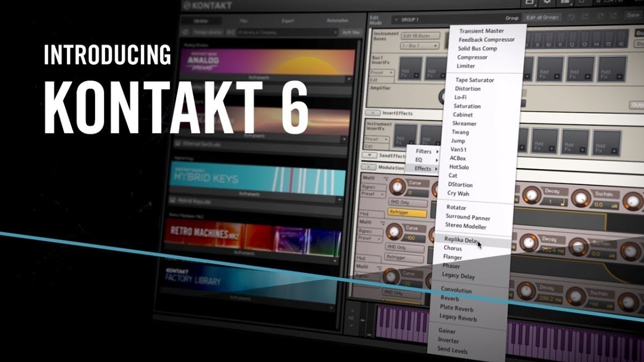Click the Save button
The width and height of the screenshot is (644, 362).
point(633,16)
